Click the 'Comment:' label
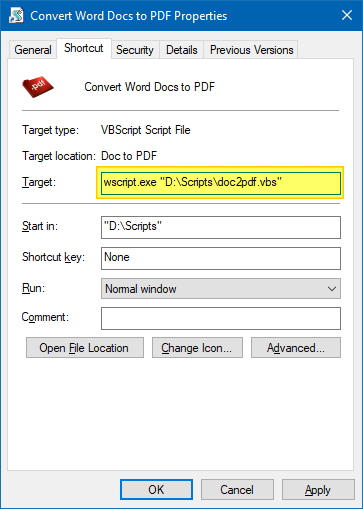The height and width of the screenshot is (509, 363). tap(45, 317)
